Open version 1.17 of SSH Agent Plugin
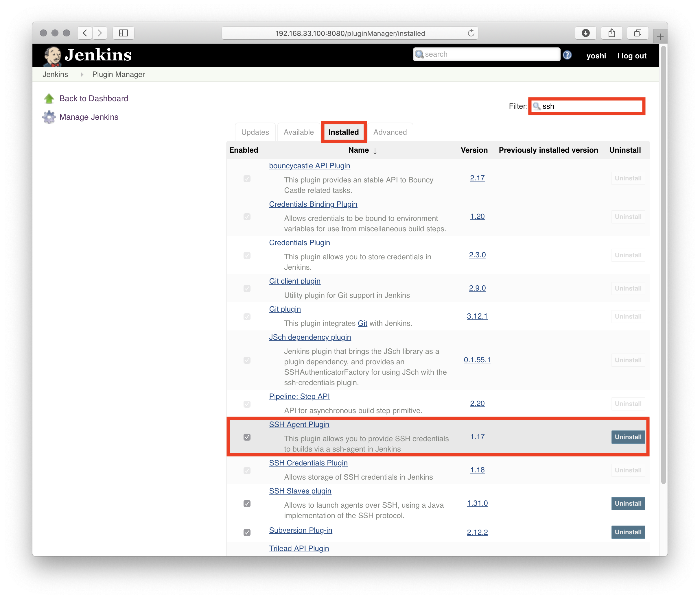700x599 pixels. point(477,437)
